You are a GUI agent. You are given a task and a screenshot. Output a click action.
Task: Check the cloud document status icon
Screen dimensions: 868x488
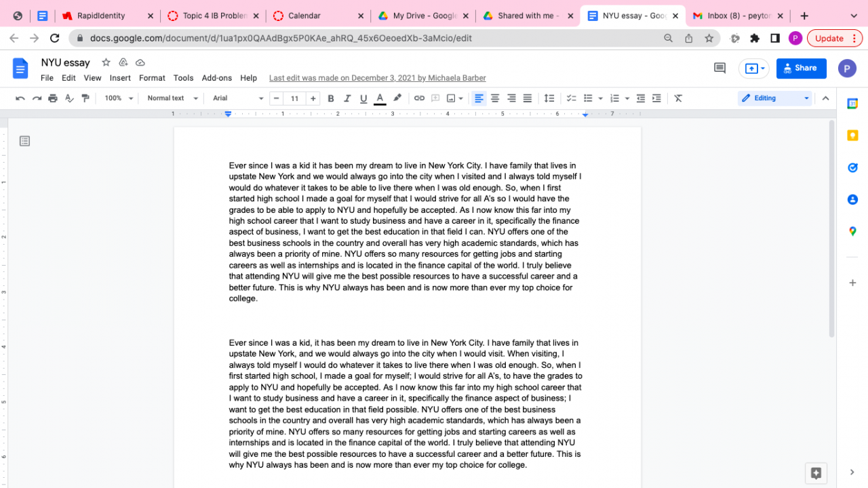tap(140, 62)
